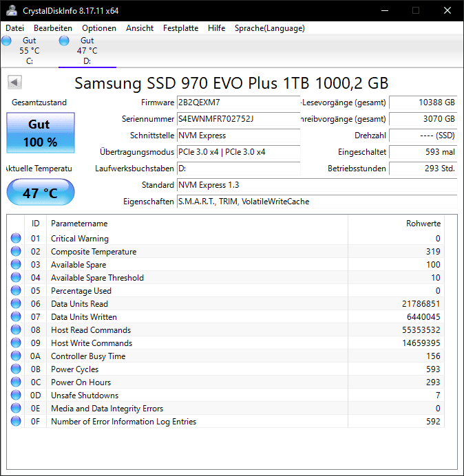
Task: Click status circle for Available Spare Threshold
Action: [x=16, y=277]
